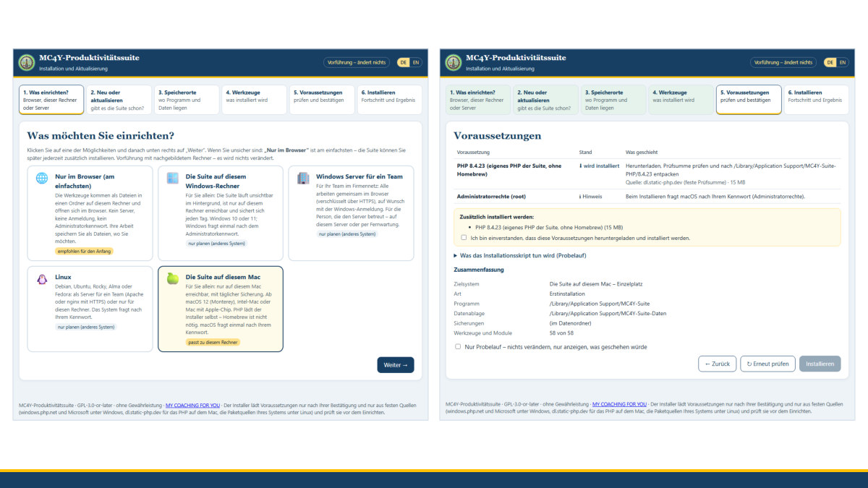Open step '5. Voraussetzungen' in left window
The height and width of the screenshot is (488, 868).
coord(322,100)
